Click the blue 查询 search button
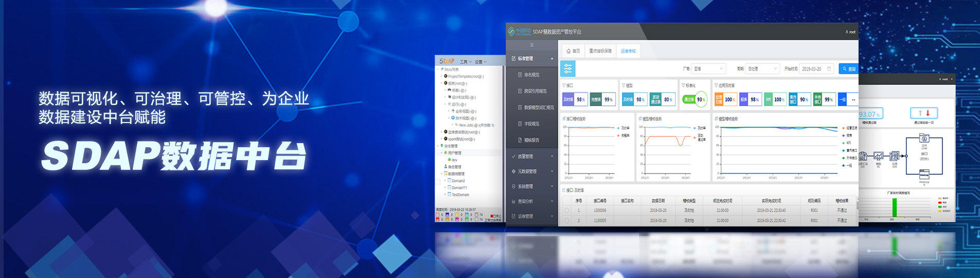Image resolution: width=980 pixels, height=278 pixels. click(848, 68)
